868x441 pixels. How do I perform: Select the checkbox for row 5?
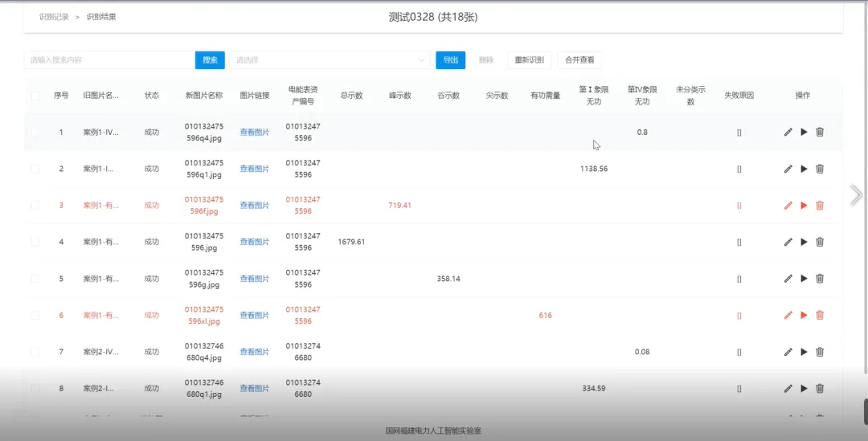tap(35, 279)
